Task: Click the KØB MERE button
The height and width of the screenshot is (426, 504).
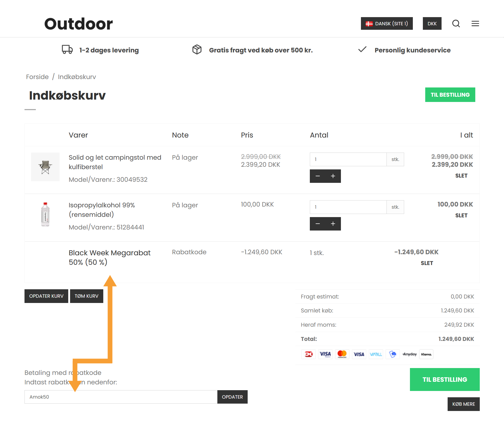Action: pos(463,404)
